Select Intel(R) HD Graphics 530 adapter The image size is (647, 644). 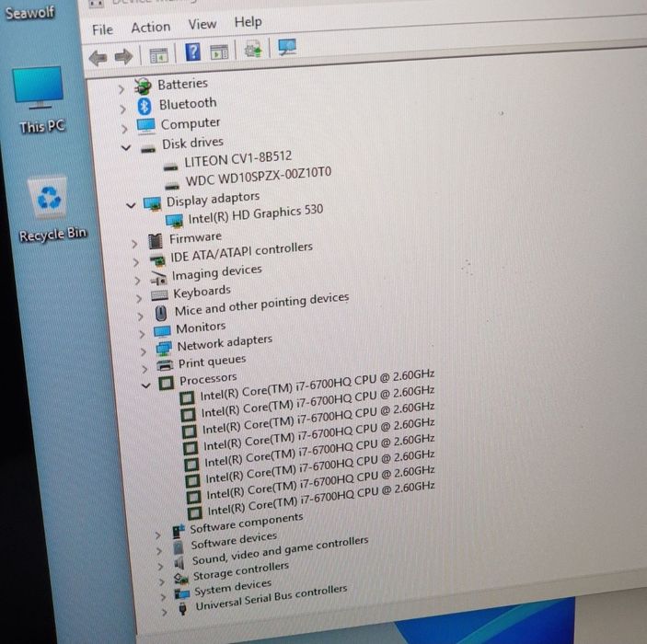(256, 214)
